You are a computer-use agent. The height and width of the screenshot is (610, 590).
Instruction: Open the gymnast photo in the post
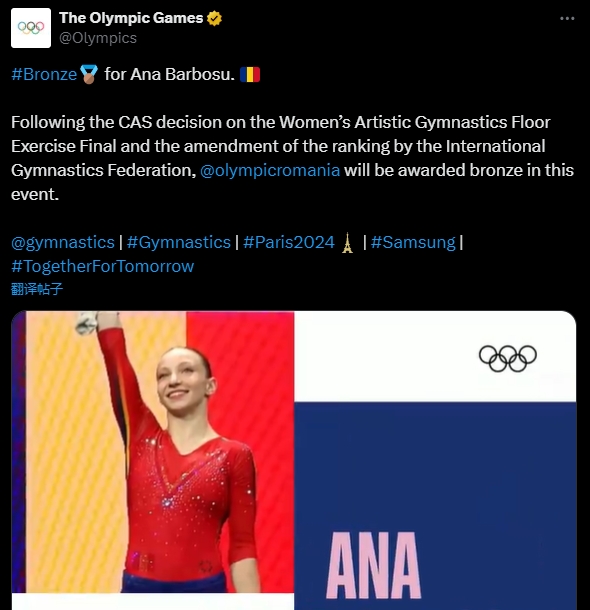coord(153,452)
